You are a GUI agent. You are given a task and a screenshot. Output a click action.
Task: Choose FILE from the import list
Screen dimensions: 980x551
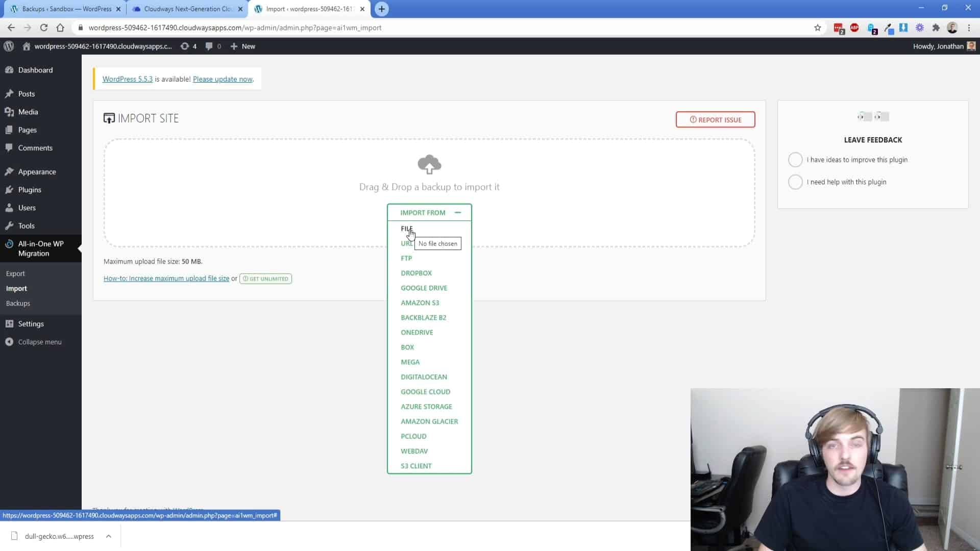coord(407,229)
